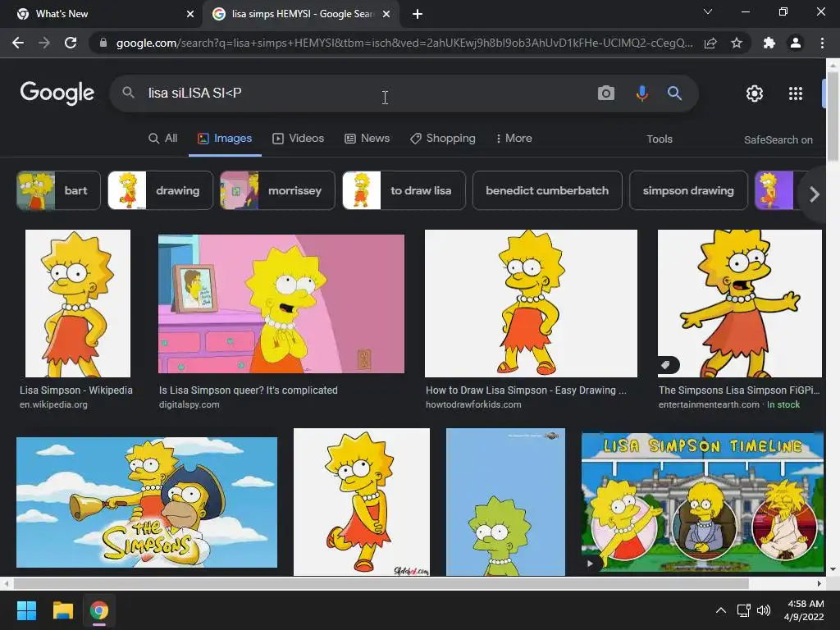Click the Chrome taskbar icon
Screen dimensions: 840x630
click(99, 610)
